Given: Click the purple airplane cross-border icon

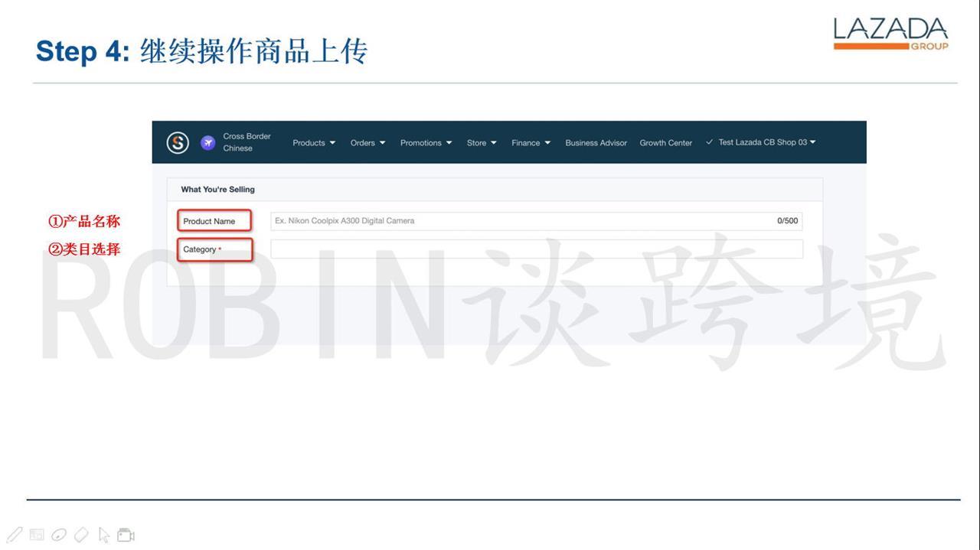Looking at the screenshot, I should 207,142.
